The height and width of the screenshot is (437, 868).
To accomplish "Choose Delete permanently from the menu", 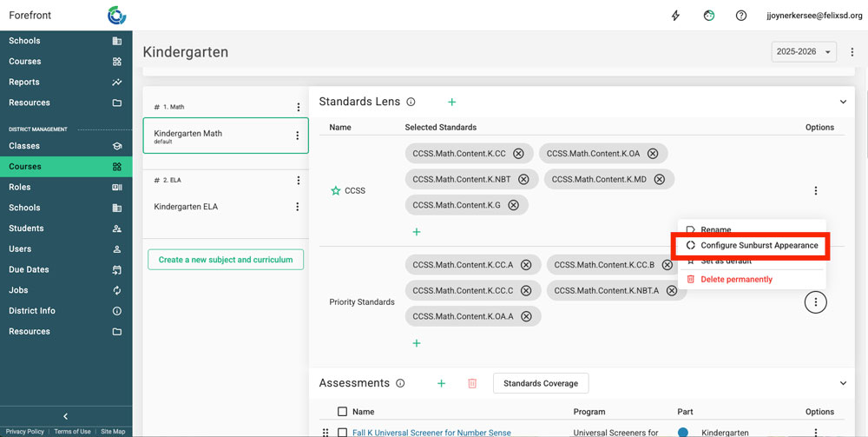I will [x=736, y=280].
